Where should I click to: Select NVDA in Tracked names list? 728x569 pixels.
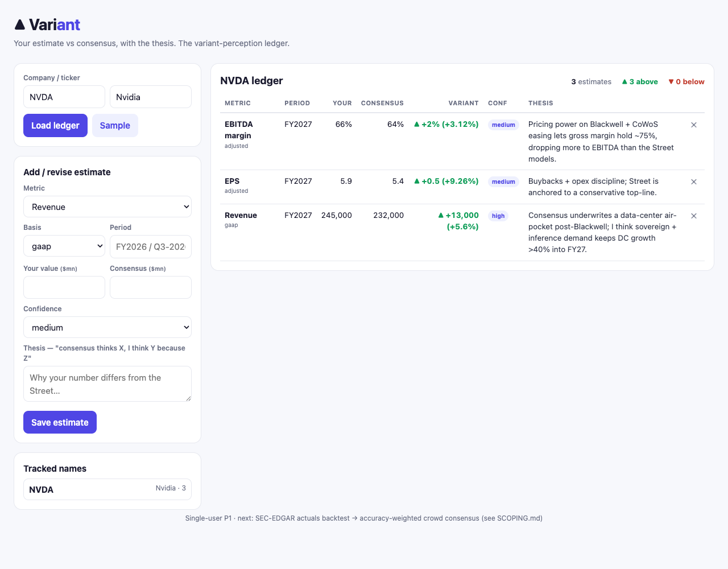(107, 489)
